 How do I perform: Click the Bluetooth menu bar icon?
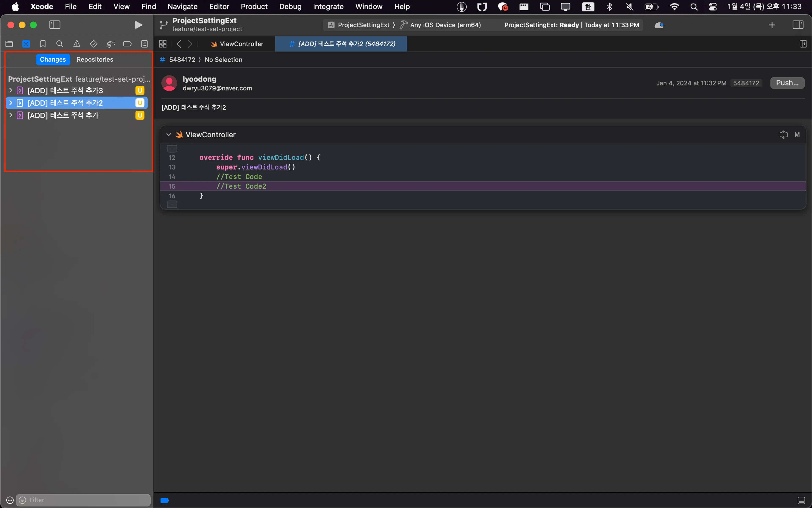[x=609, y=7]
